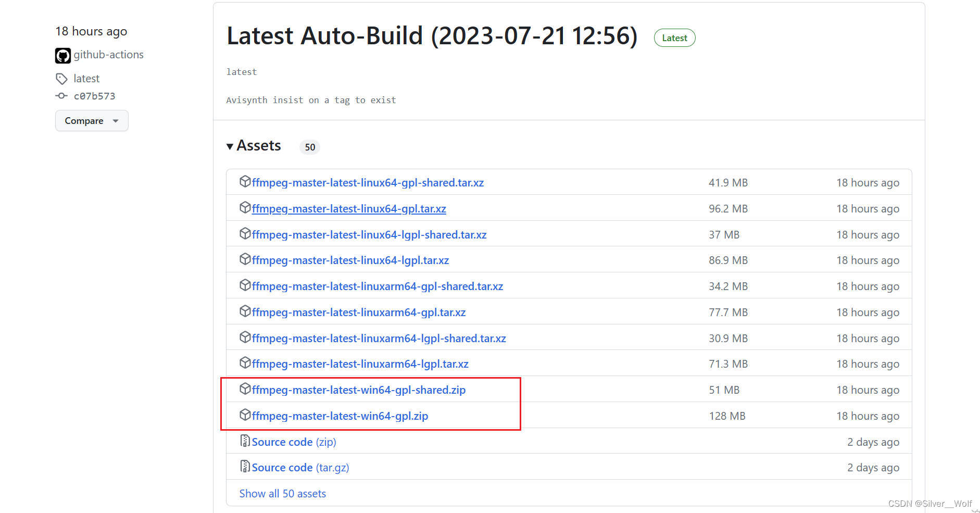
Task: Click package icon for linuxarm64-lgpl-shared.tar.xz
Action: click(245, 337)
